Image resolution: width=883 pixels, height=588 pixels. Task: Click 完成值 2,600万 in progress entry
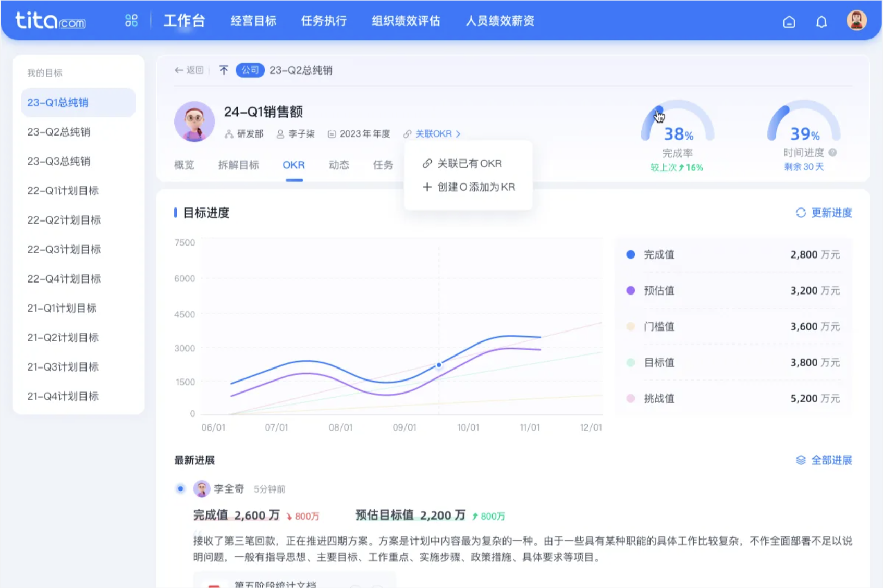click(237, 515)
